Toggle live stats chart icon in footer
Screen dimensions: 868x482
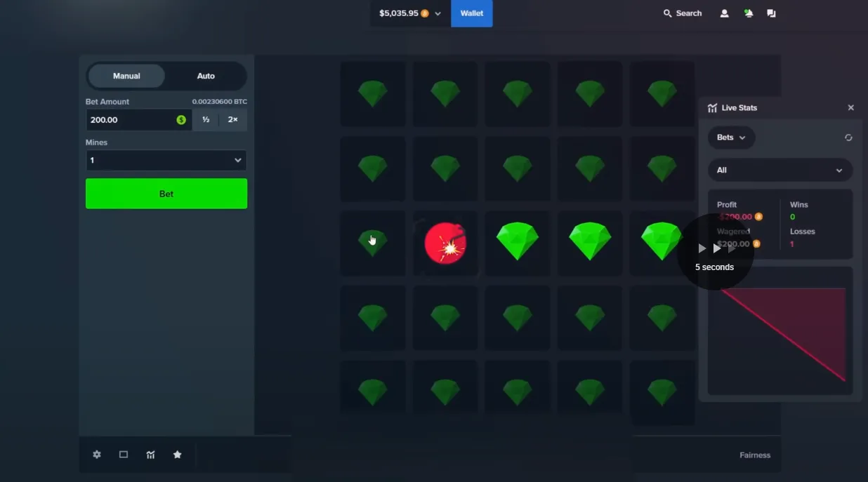(x=150, y=455)
